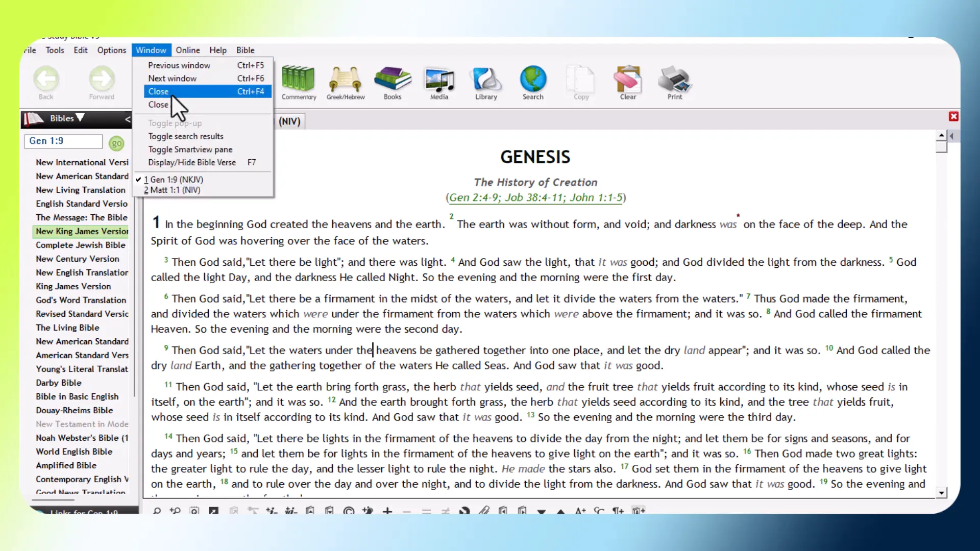The width and height of the screenshot is (980, 551).
Task: Select The Message: The Bible
Action: [81, 217]
